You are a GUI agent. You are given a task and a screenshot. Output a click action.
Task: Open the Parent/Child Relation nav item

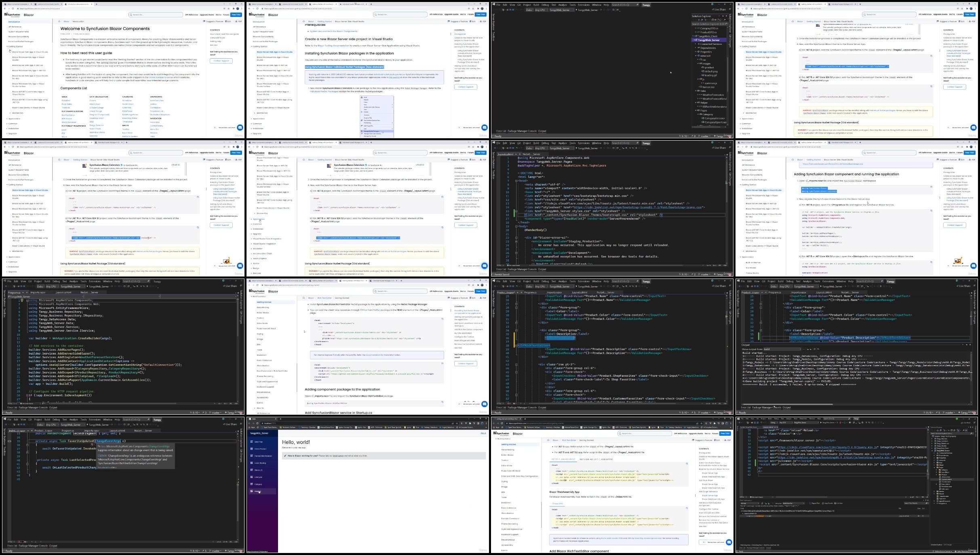[262, 456]
